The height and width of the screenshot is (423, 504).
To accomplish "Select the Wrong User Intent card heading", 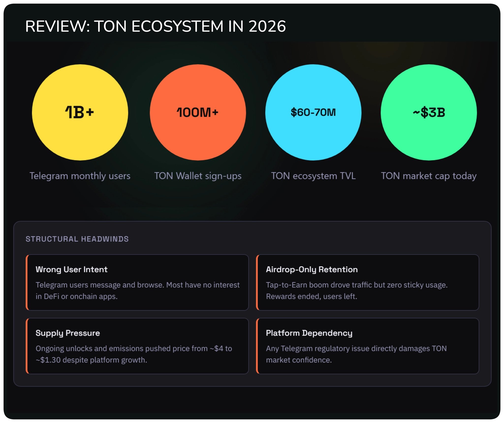I will coord(71,269).
